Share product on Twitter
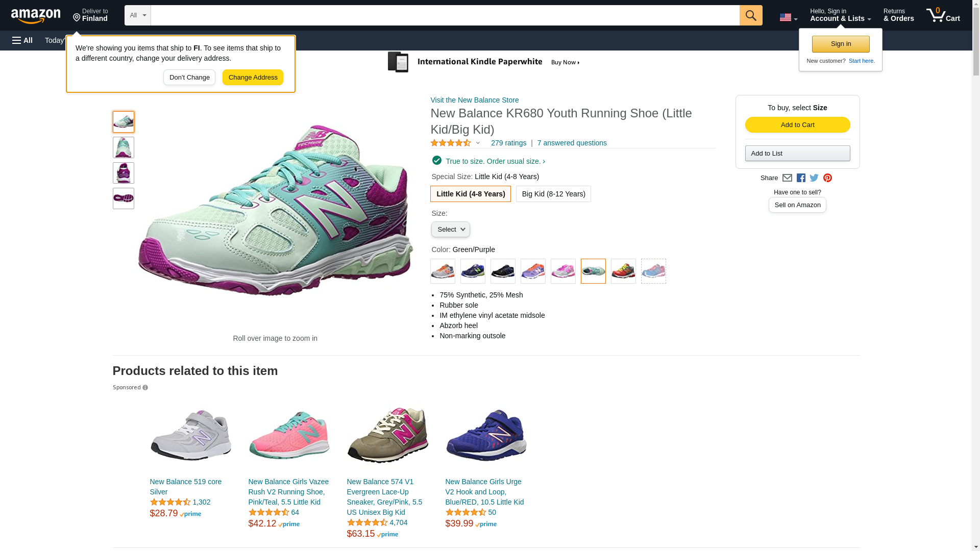The height and width of the screenshot is (551, 980). 814,178
